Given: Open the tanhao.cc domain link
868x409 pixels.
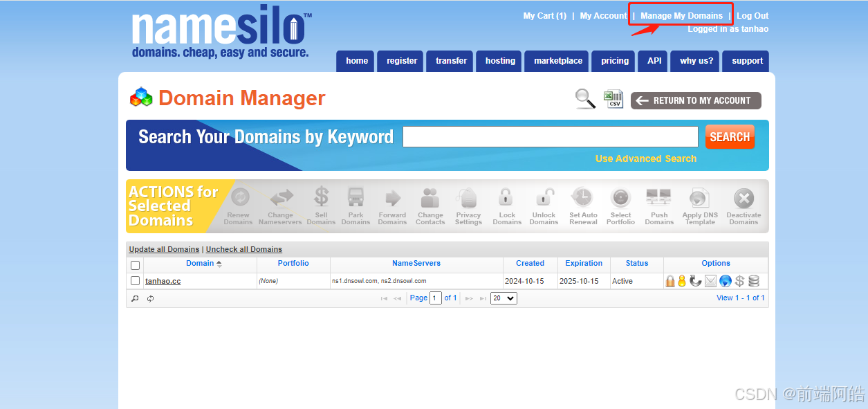Looking at the screenshot, I should [x=163, y=282].
